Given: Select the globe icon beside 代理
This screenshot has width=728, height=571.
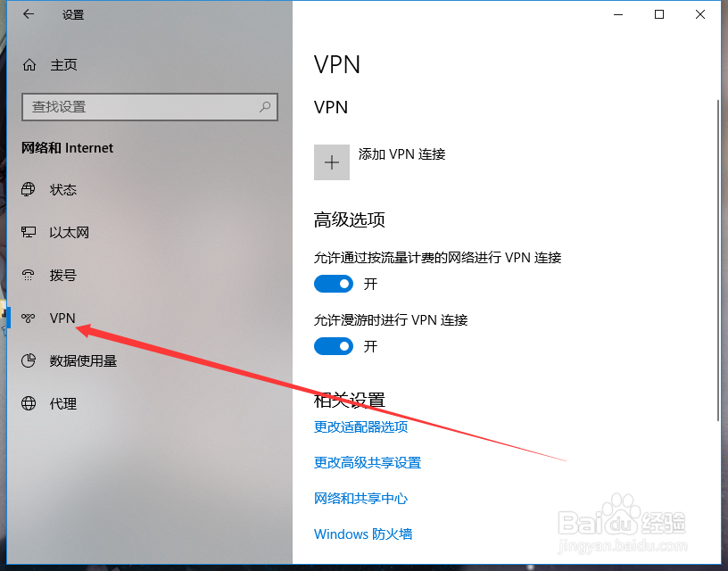Looking at the screenshot, I should point(29,403).
